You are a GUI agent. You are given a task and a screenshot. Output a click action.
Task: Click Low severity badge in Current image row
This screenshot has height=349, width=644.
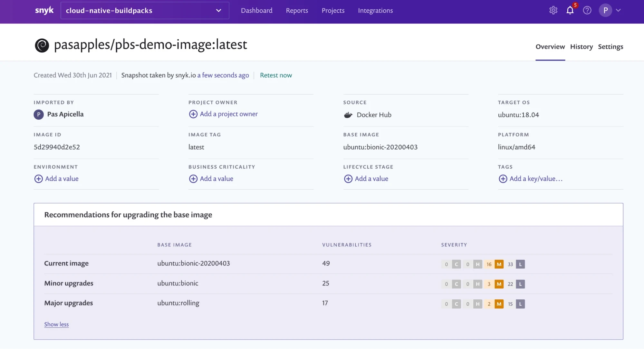(520, 264)
